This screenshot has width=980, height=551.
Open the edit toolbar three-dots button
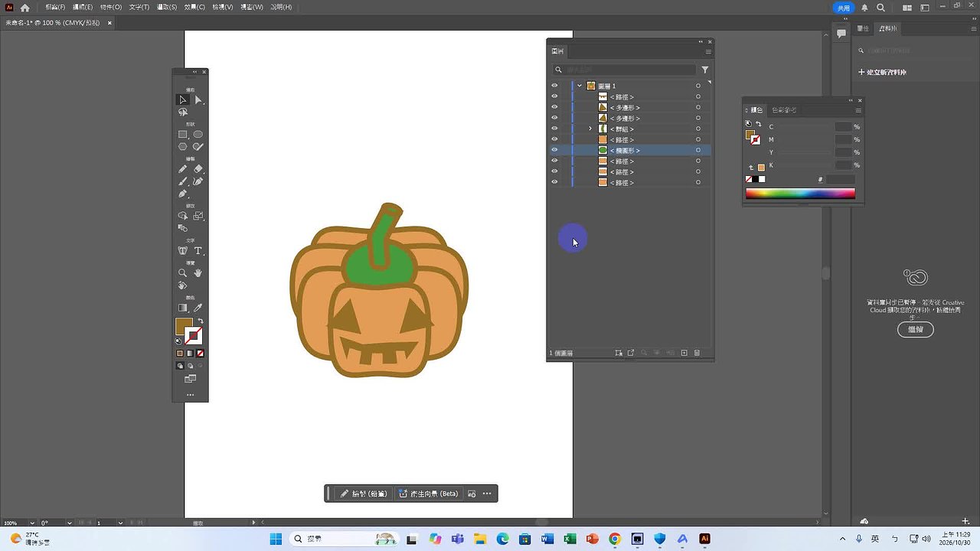[191, 395]
